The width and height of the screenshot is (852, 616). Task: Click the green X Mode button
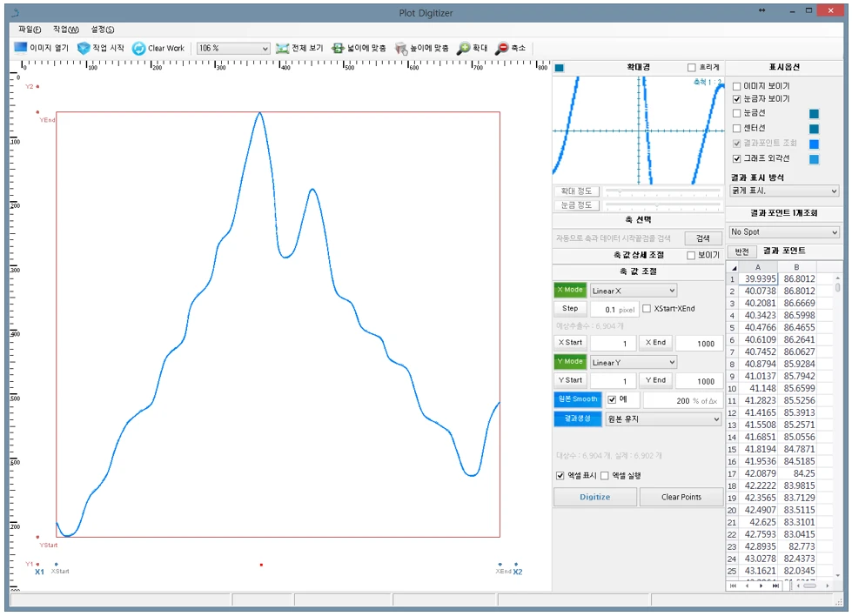pos(570,290)
